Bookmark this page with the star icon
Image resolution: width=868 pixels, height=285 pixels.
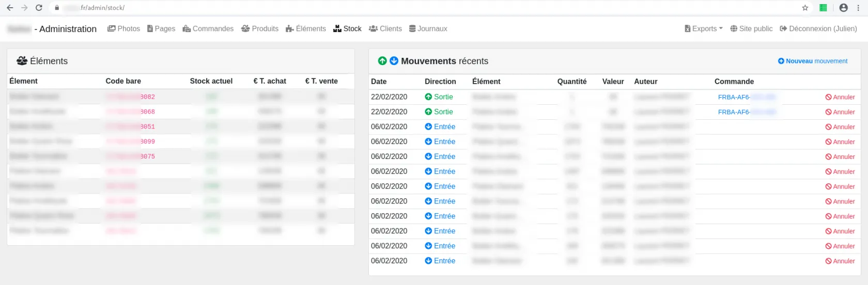click(805, 8)
